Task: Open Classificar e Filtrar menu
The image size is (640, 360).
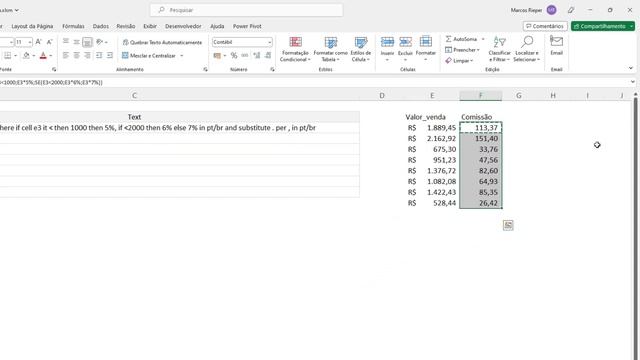Action: pyautogui.click(x=500, y=49)
